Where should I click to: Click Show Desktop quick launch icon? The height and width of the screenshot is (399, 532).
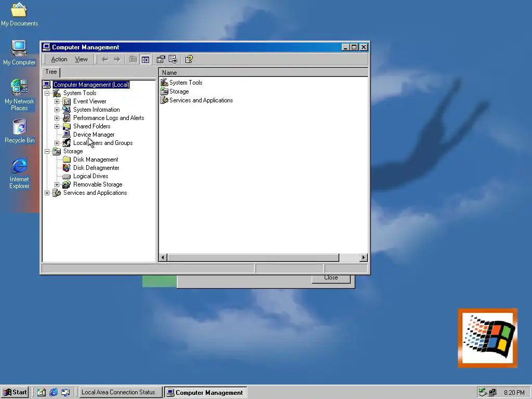42,393
